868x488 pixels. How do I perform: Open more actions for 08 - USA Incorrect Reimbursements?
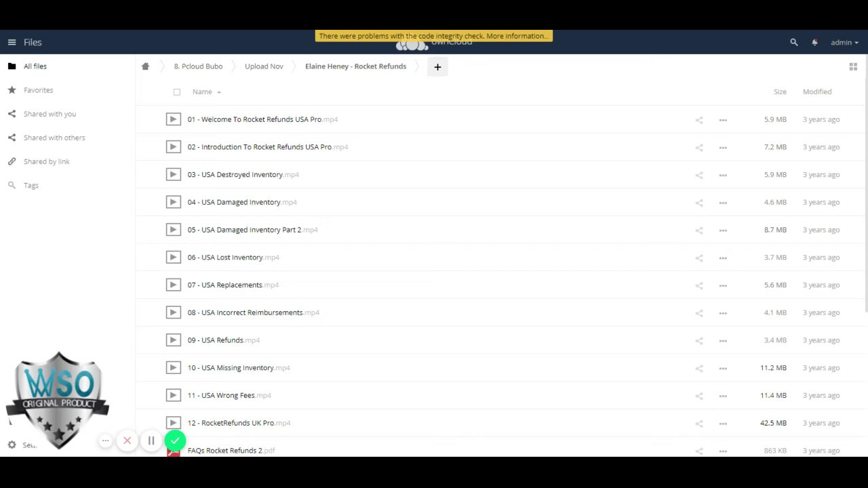723,313
